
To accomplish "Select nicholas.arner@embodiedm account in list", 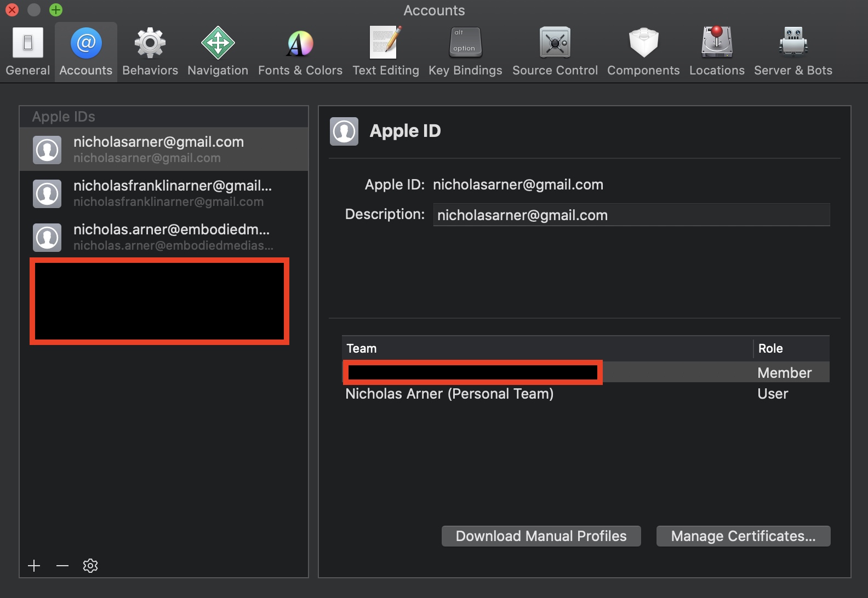I will [164, 237].
